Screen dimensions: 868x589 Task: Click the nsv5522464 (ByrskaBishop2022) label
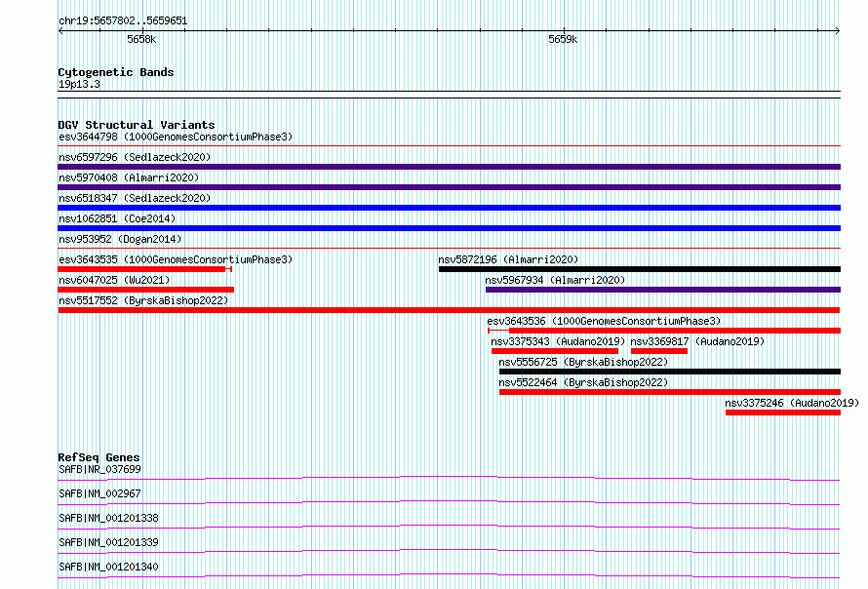point(583,382)
